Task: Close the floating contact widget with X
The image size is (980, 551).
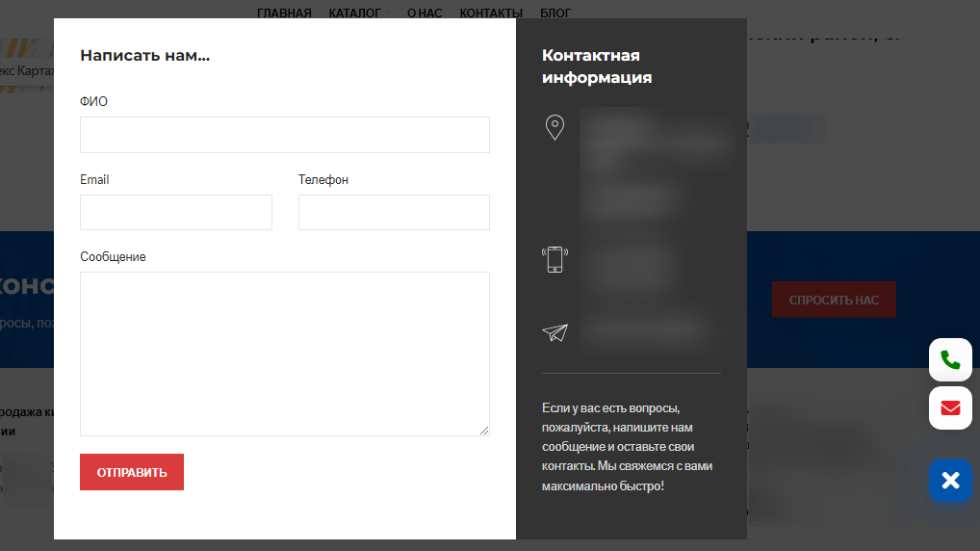Action: pyautogui.click(x=950, y=481)
